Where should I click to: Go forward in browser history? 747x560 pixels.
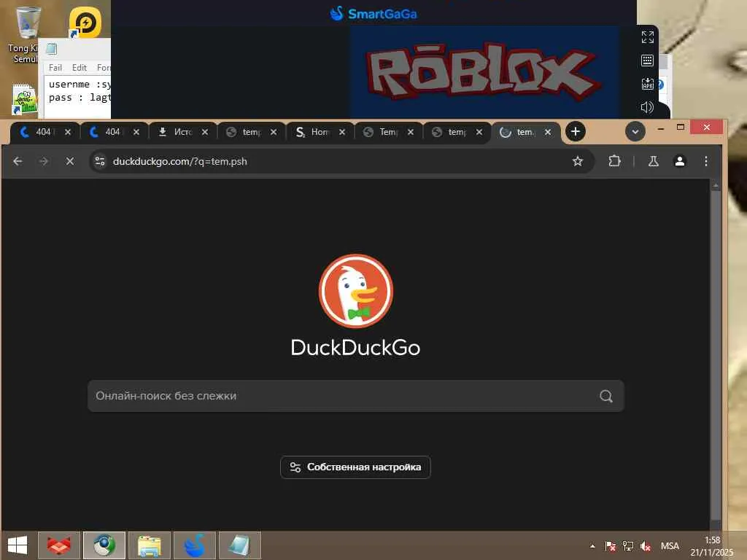(43, 161)
